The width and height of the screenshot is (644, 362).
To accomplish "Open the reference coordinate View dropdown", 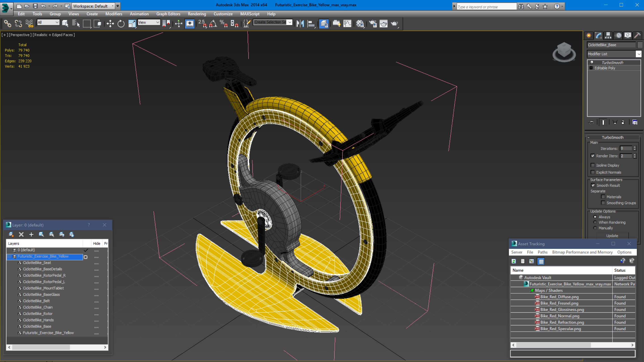I will tap(149, 22).
